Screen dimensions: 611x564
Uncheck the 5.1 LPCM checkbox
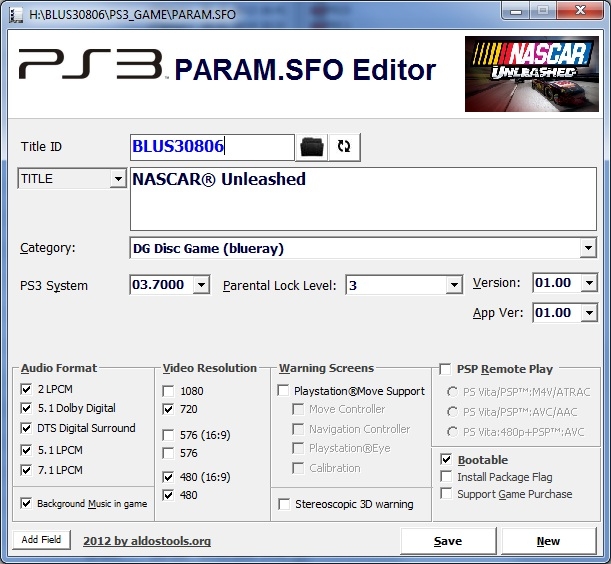pyautogui.click(x=26, y=450)
